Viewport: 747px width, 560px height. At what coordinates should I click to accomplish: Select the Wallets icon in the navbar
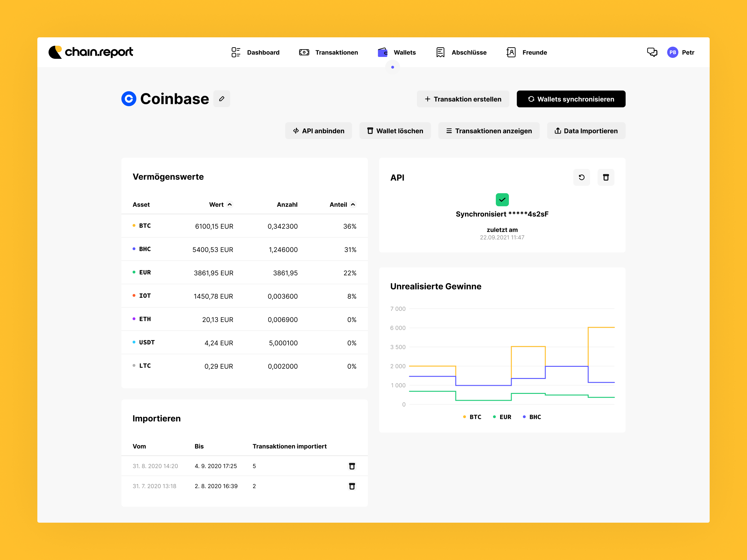(382, 52)
